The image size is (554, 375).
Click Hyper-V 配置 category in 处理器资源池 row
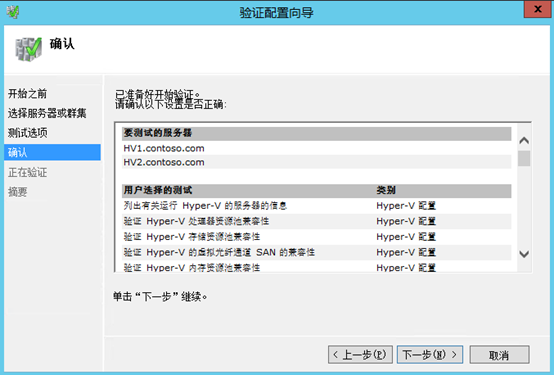click(x=406, y=221)
